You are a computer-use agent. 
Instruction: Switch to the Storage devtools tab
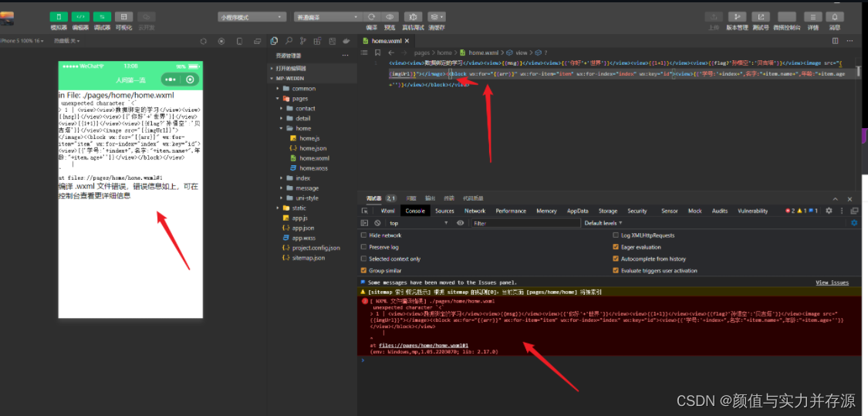[x=608, y=211]
